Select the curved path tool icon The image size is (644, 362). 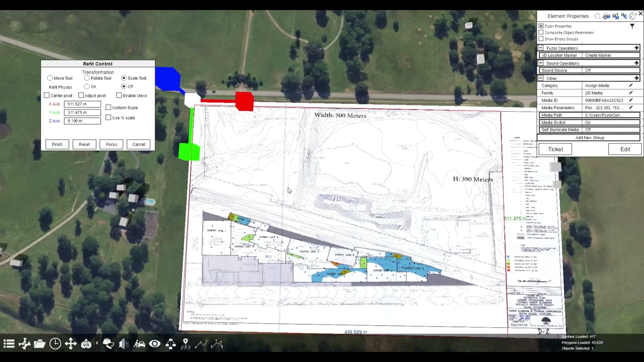201,344
